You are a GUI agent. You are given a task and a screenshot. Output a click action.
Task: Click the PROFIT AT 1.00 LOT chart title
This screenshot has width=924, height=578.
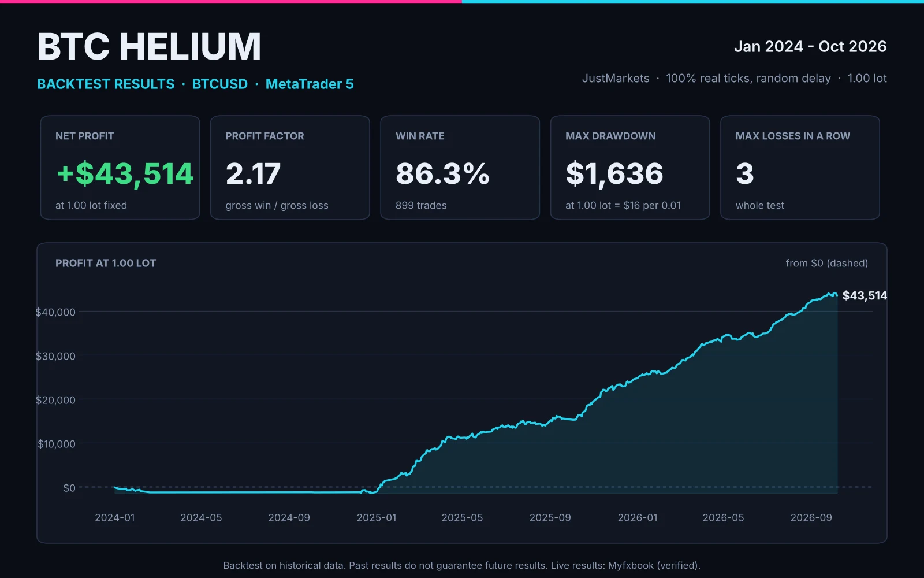(106, 263)
